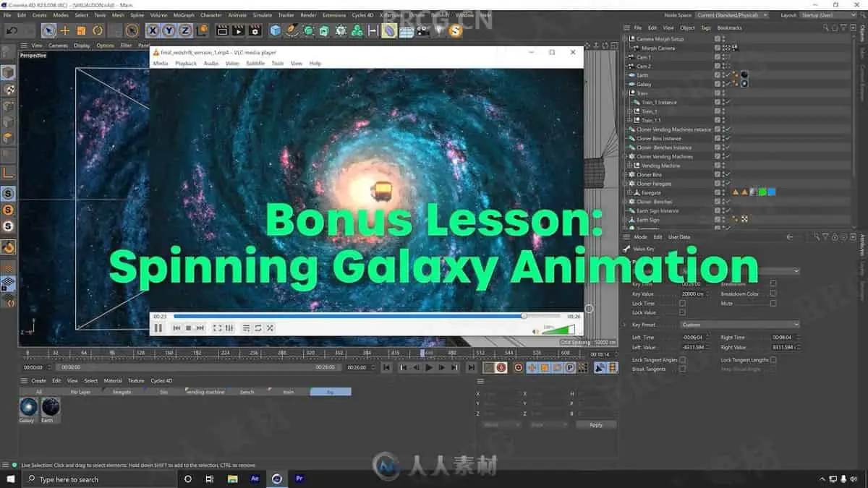The height and width of the screenshot is (488, 868).
Task: Open Object manager Tags menu
Action: coord(705,27)
